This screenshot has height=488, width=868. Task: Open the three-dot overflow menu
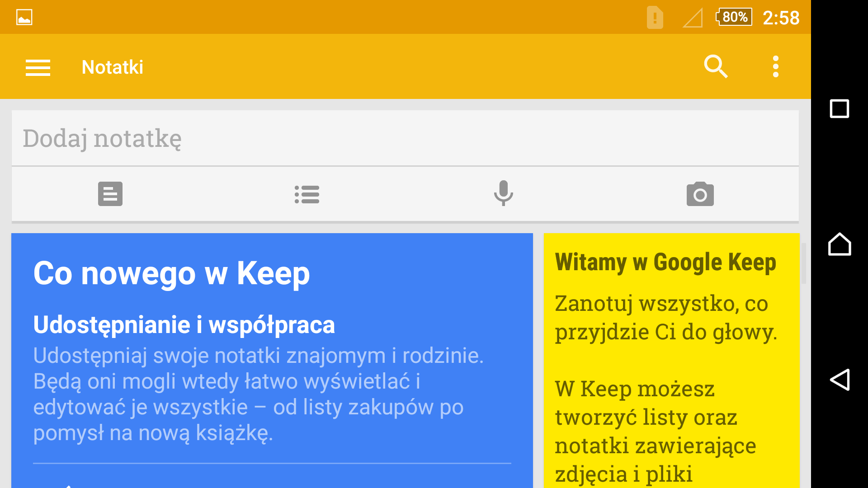(x=776, y=67)
